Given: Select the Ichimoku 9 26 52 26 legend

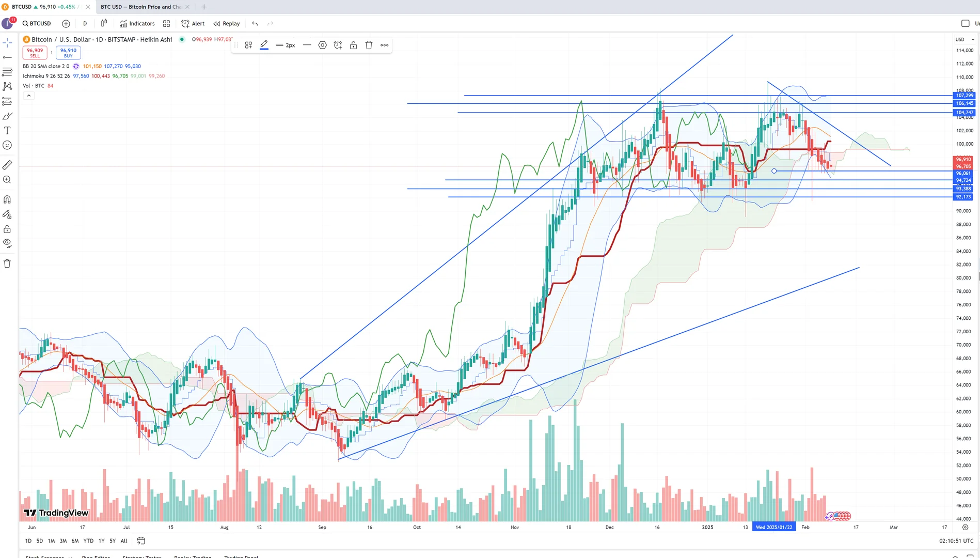Looking at the screenshot, I should tap(46, 76).
